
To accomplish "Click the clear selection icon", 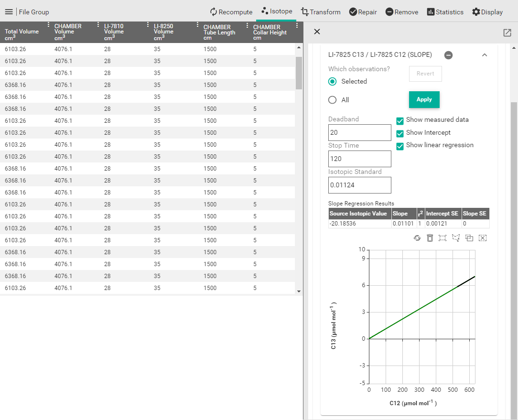I will (483, 238).
